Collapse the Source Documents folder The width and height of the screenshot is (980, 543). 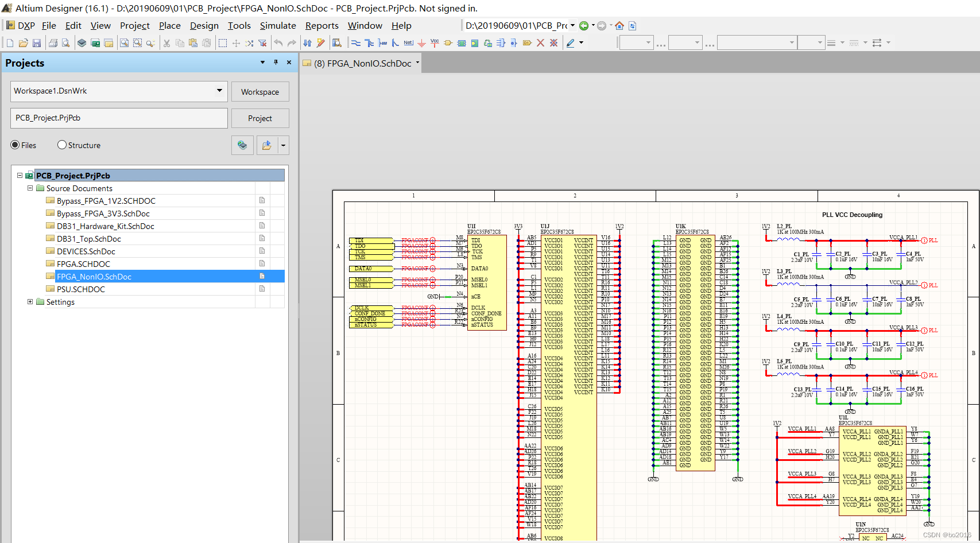pyautogui.click(x=30, y=188)
